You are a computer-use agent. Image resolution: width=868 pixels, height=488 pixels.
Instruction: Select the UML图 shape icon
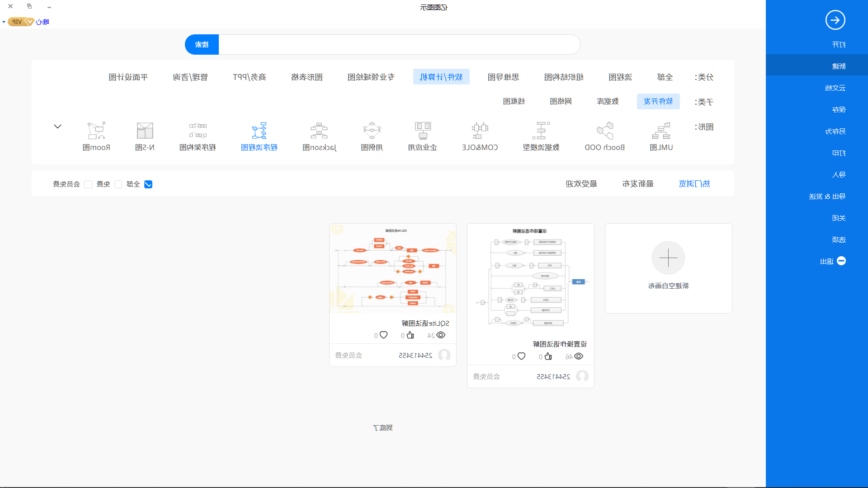tap(661, 131)
